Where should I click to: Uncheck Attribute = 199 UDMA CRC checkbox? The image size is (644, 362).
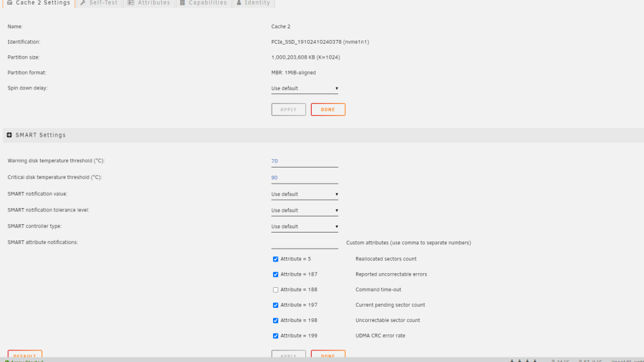(x=276, y=336)
